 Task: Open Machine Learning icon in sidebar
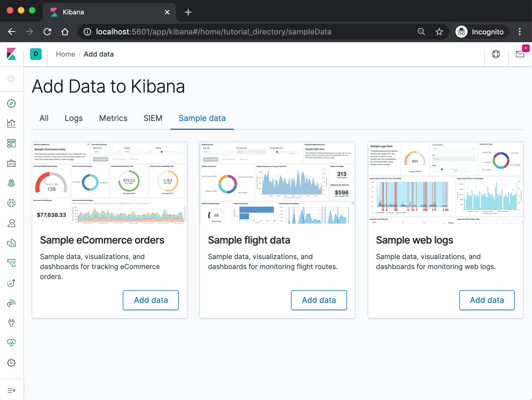pyautogui.click(x=11, y=203)
